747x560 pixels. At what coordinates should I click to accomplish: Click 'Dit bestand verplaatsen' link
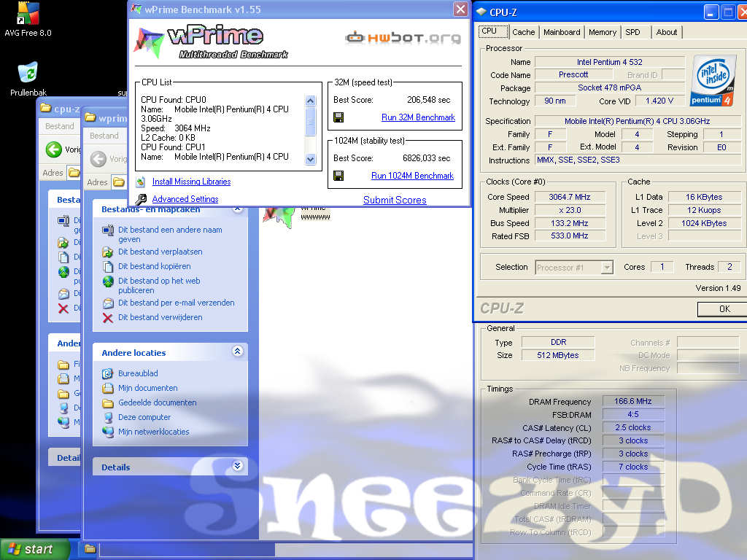pyautogui.click(x=160, y=252)
